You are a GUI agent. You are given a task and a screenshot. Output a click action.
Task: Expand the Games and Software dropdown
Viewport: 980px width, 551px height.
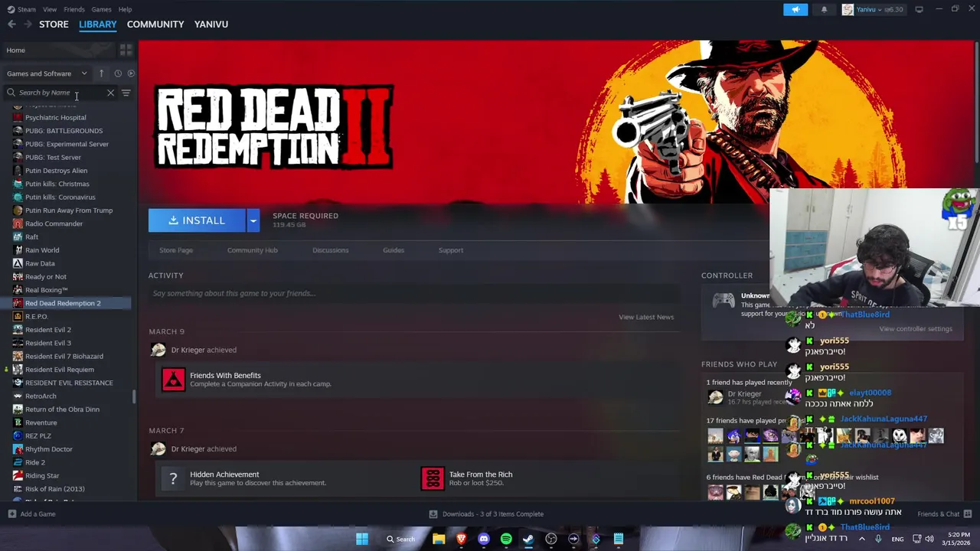(x=47, y=73)
